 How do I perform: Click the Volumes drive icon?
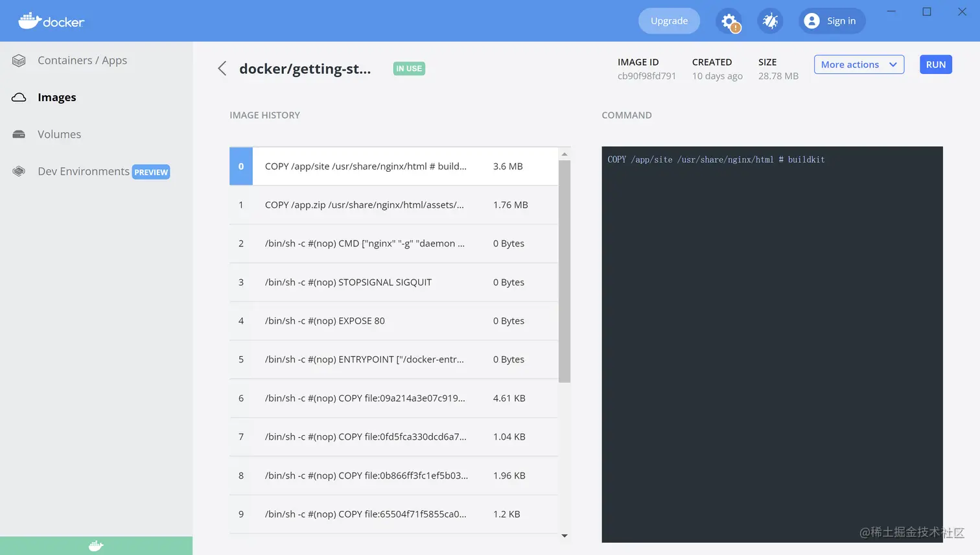click(19, 134)
